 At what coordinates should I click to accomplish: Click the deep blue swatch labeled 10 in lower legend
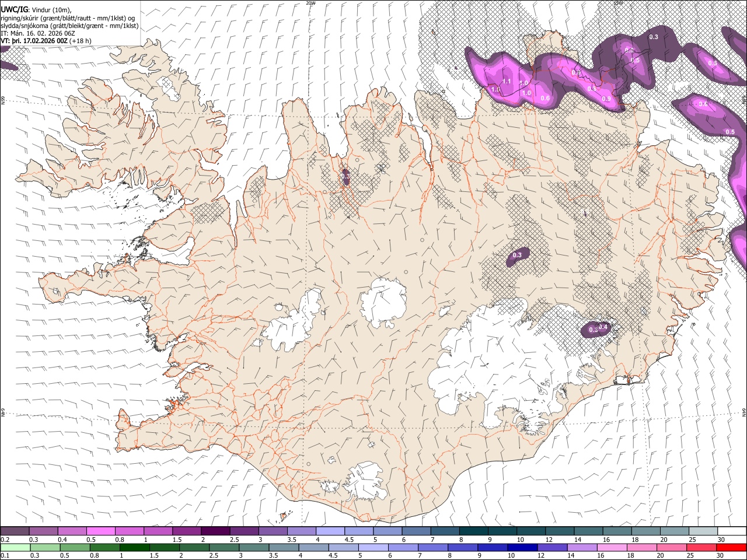521,547
